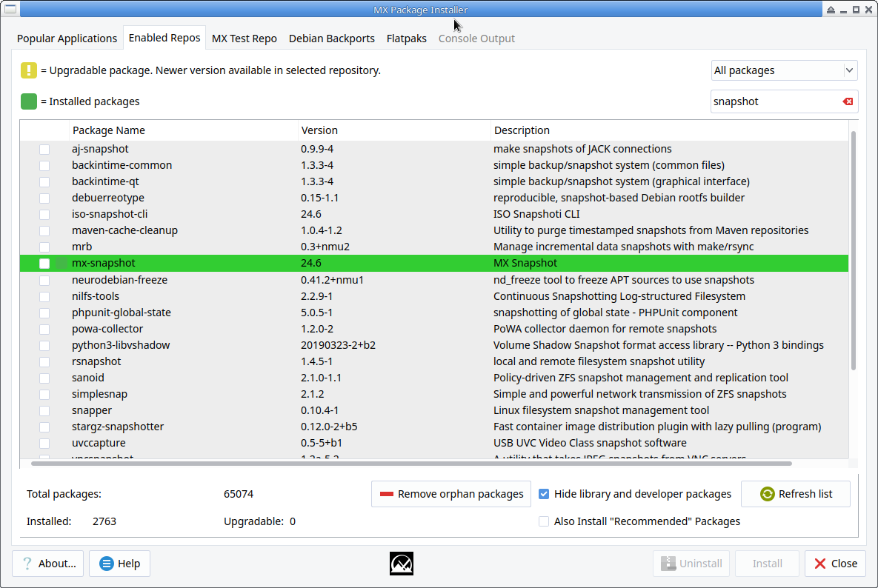Viewport: 878px width, 588px height.
Task: Click the Console Output tab
Action: pos(476,39)
